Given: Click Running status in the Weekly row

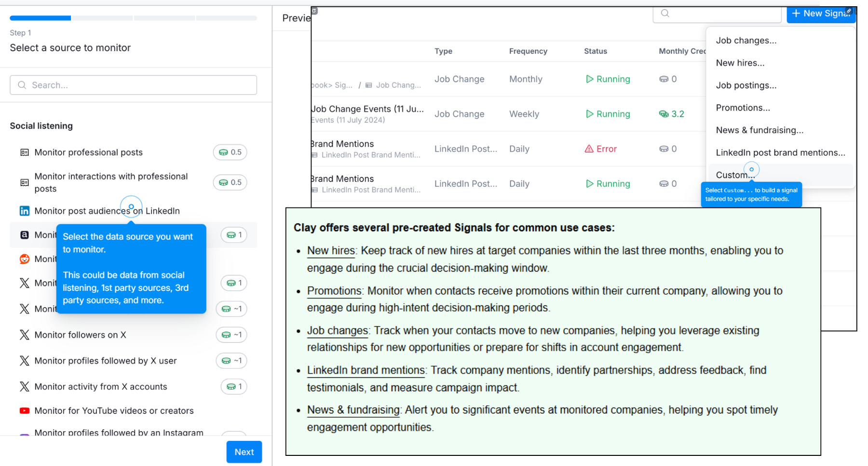Looking at the screenshot, I should point(608,114).
